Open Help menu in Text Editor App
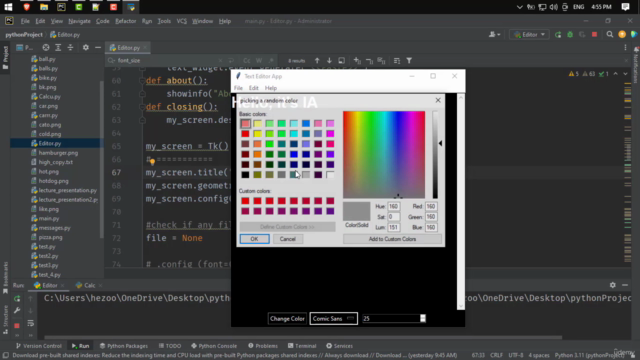 (271, 88)
